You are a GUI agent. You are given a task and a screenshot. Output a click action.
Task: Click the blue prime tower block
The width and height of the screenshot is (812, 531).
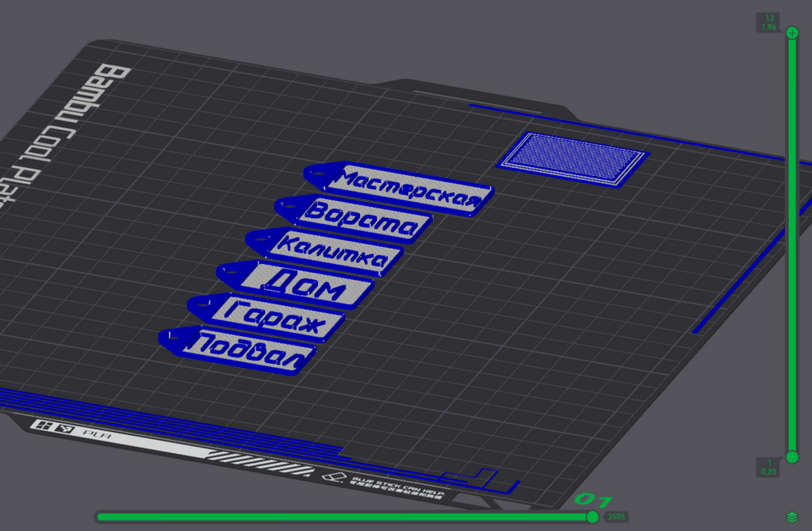tap(573, 159)
